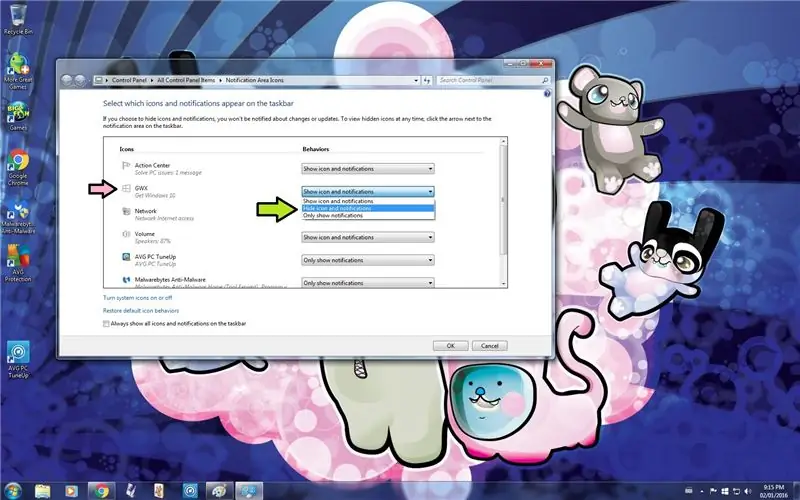This screenshot has height=500, width=800.
Task: Open the Windows Start orb
Action: click(x=13, y=491)
